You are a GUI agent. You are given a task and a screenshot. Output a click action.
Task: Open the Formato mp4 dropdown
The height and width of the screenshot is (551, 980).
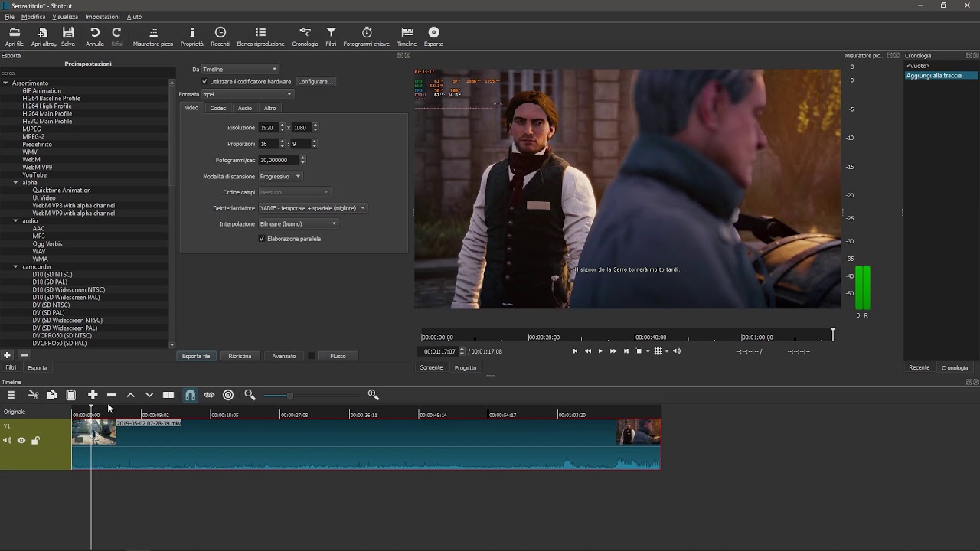point(247,94)
